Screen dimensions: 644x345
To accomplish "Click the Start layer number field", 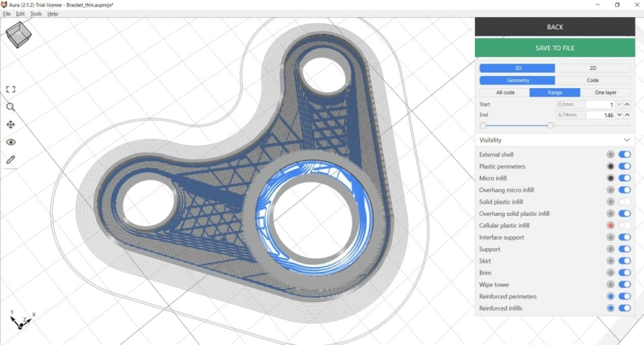I will tap(601, 105).
